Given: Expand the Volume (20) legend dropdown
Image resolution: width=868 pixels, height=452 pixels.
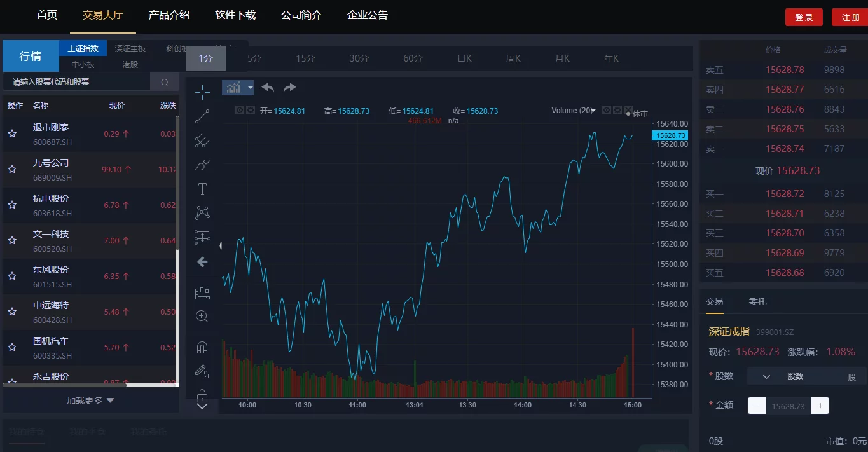Looking at the screenshot, I should pos(593,111).
